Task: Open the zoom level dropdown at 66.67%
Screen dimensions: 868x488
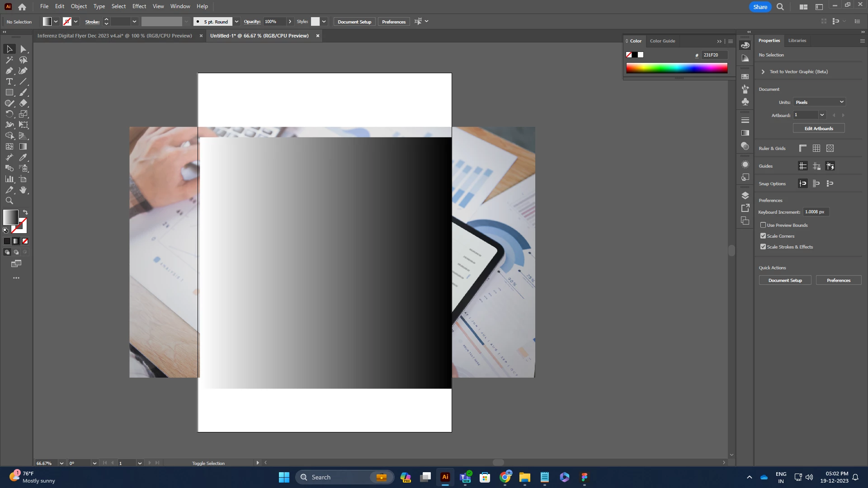Action: tap(61, 463)
